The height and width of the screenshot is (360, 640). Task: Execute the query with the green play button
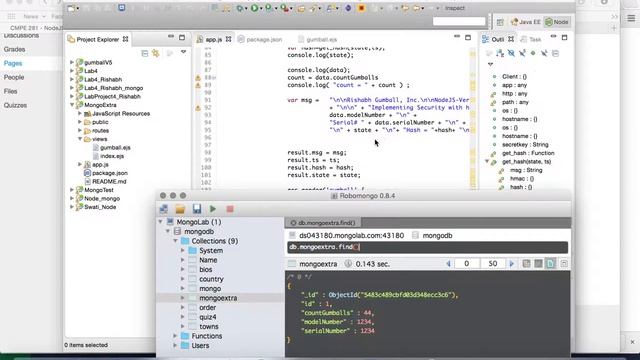tap(213, 209)
